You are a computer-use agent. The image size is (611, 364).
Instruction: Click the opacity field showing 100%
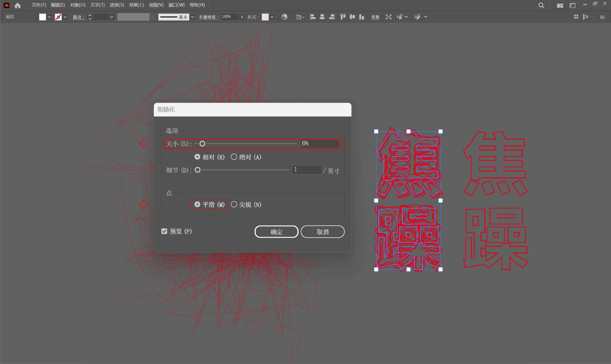(230, 17)
